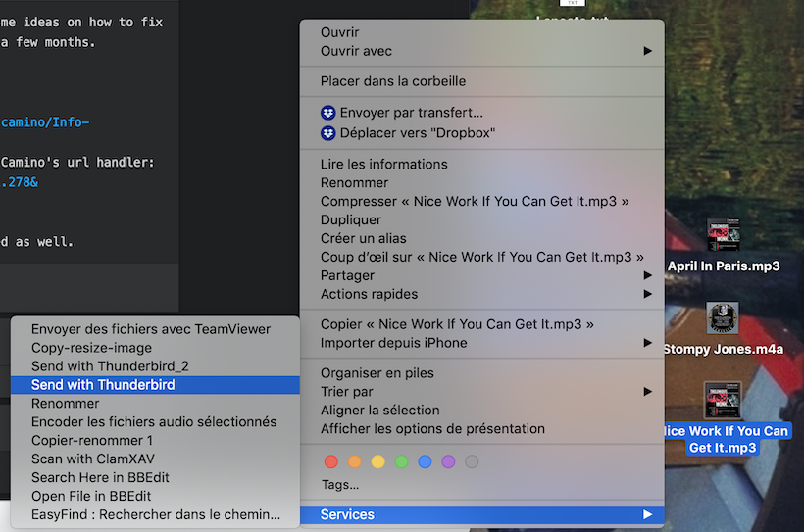804x532 pixels.
Task: Choose Ouvrir in the context menu
Action: (482, 32)
